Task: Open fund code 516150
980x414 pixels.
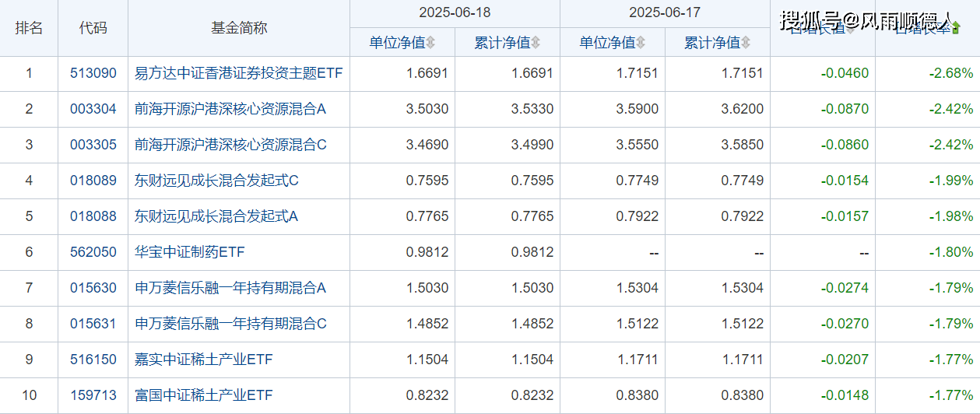Action: 93,360
